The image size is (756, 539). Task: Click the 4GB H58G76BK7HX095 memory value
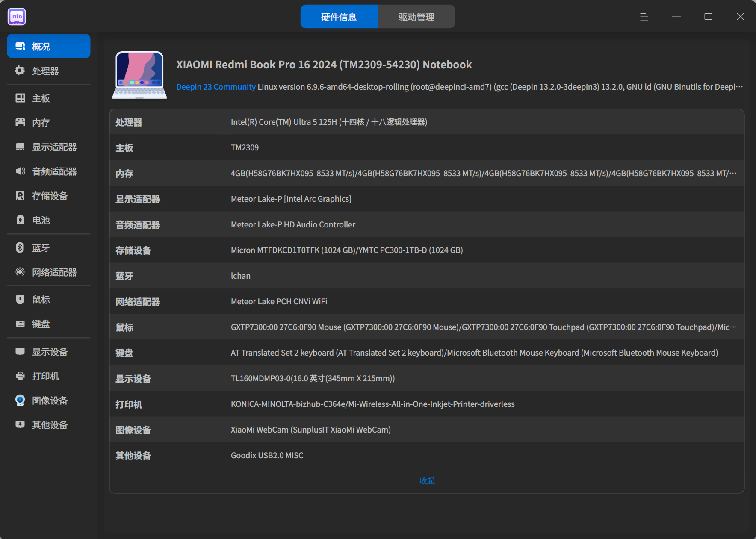pyautogui.click(x=484, y=173)
